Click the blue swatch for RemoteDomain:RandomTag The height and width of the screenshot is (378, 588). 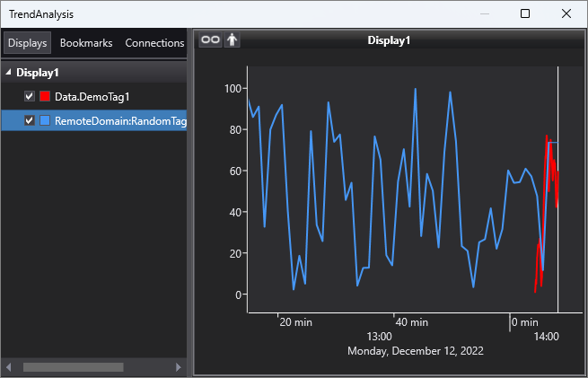[45, 120]
